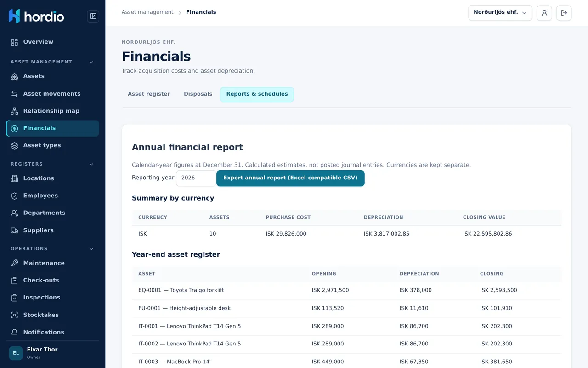588x368 pixels.
Task: Open Elvar Thor user profile card
Action: pos(52,353)
